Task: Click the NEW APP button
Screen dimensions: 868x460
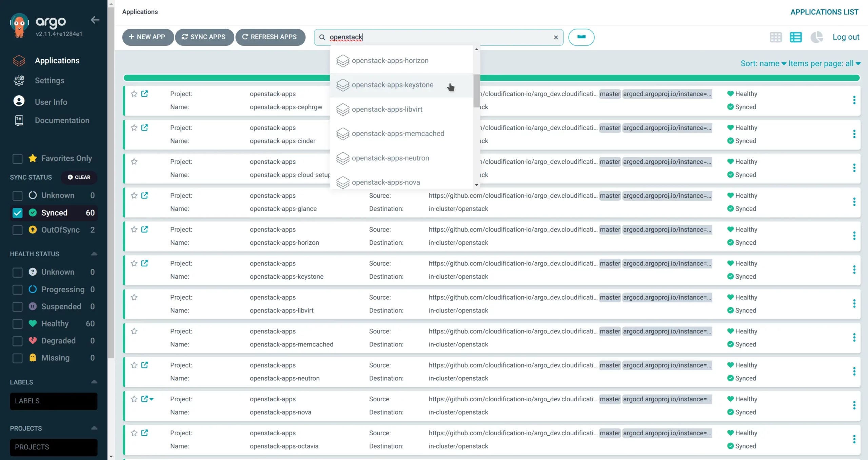Action: (x=147, y=37)
